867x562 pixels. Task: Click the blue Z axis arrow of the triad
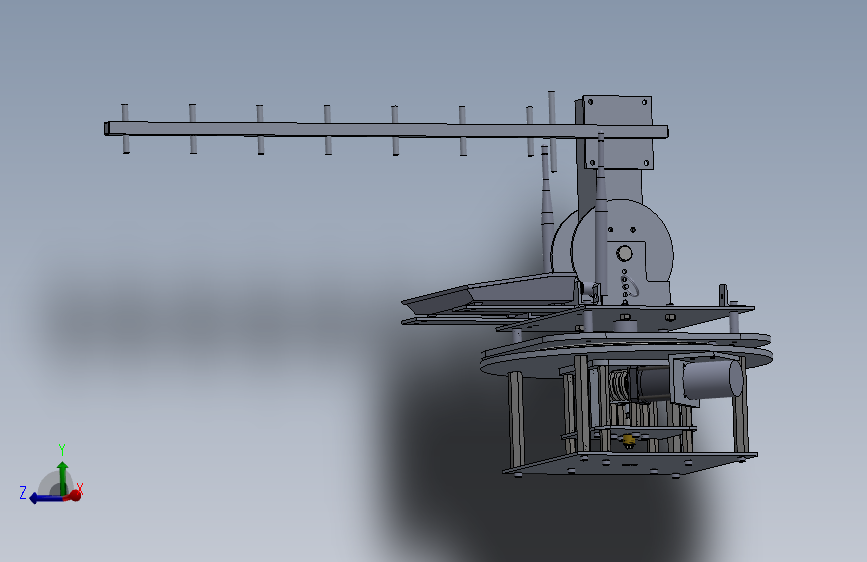(47, 498)
